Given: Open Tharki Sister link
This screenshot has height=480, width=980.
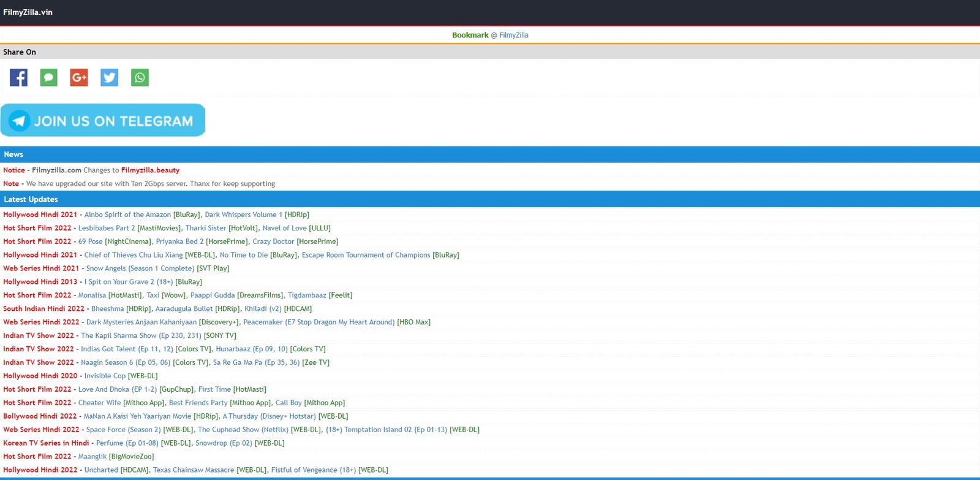Looking at the screenshot, I should pyautogui.click(x=206, y=228).
